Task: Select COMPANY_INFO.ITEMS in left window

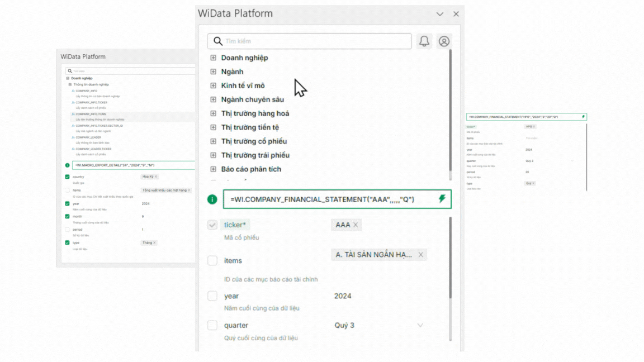Action: 91,114
